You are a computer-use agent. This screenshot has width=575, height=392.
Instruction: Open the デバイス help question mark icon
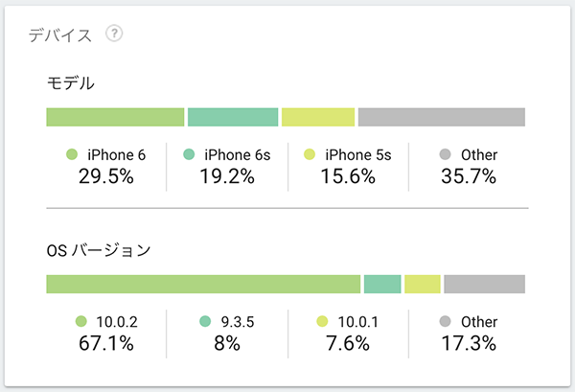pos(114,34)
